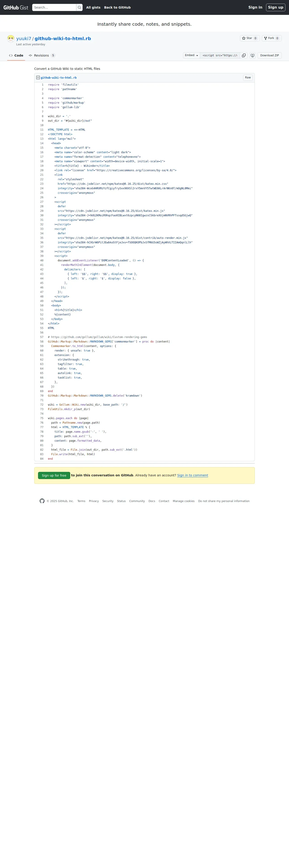This screenshot has width=289, height=868.
Task: Open the Privacy footer link
Action: (x=94, y=501)
